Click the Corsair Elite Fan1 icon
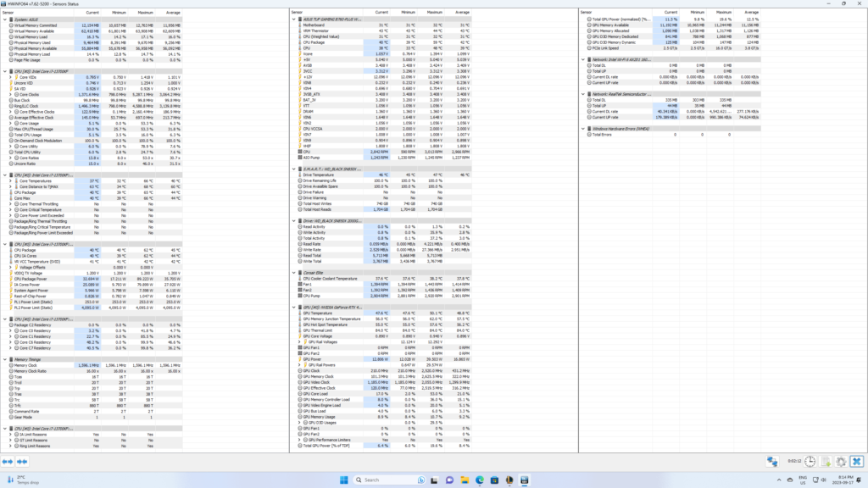Viewport: 868px width, 488px height. [300, 285]
